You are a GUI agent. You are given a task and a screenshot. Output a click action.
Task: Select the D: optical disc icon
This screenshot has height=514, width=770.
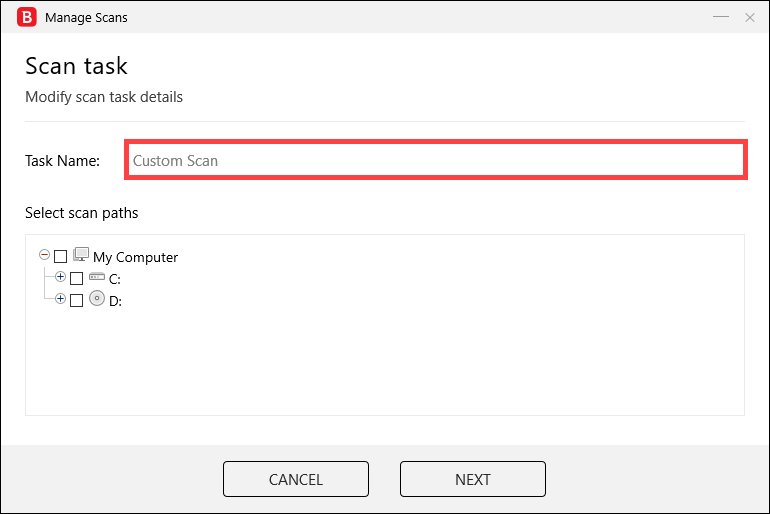click(x=97, y=298)
